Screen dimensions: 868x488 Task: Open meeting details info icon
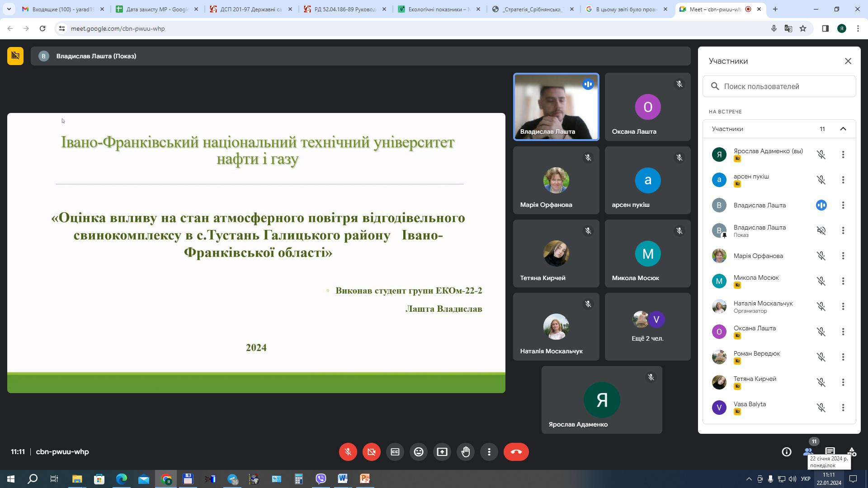coord(786,451)
